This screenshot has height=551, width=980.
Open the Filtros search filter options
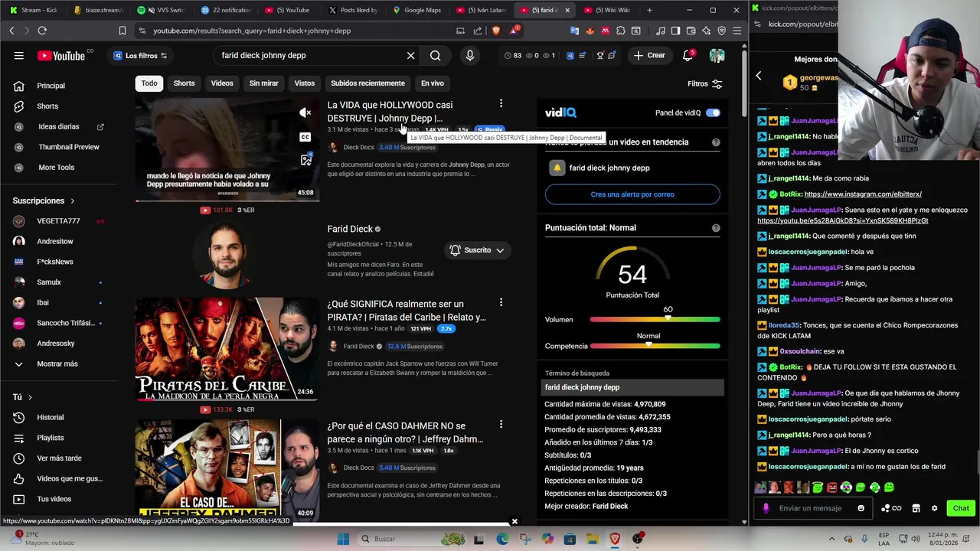tap(704, 83)
